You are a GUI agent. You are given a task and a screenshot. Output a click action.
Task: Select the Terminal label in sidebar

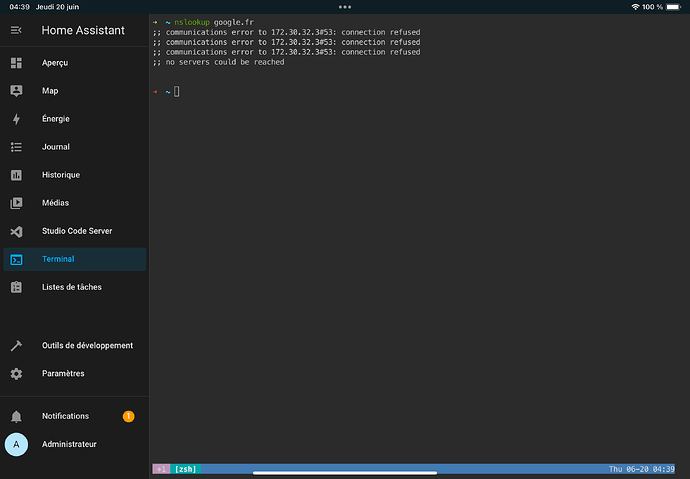point(58,259)
